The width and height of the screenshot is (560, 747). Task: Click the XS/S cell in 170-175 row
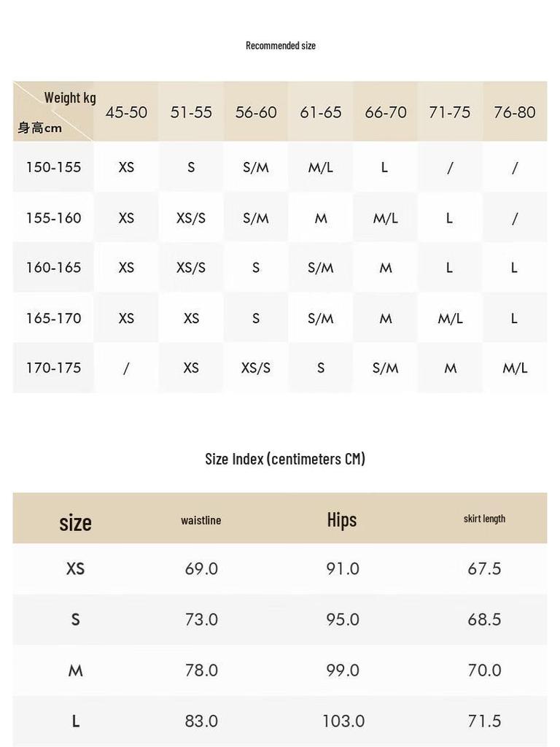256,368
